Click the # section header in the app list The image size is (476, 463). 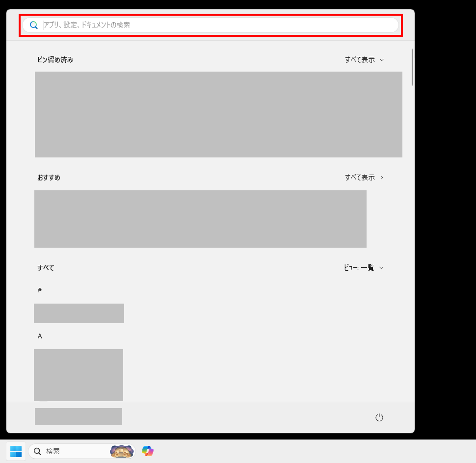click(39, 290)
